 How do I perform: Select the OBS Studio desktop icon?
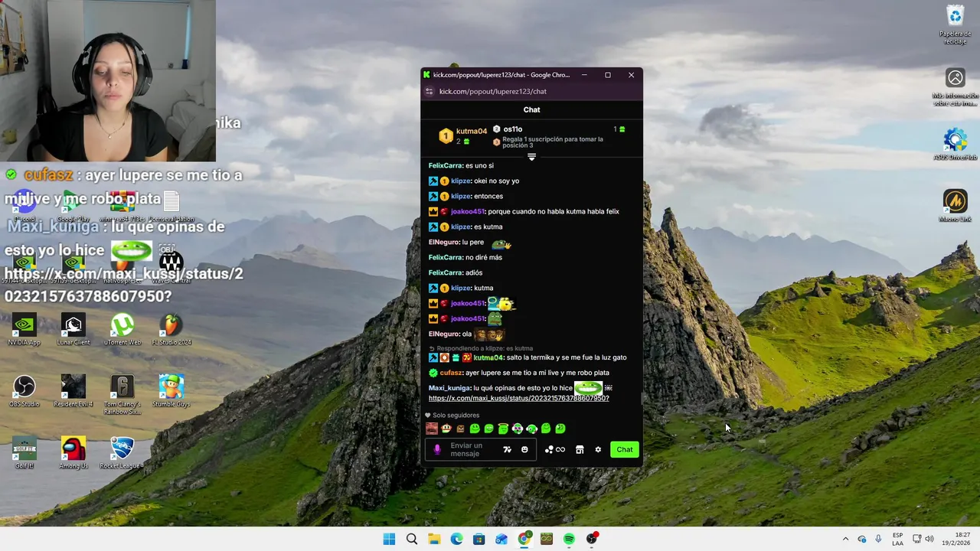pyautogui.click(x=24, y=391)
